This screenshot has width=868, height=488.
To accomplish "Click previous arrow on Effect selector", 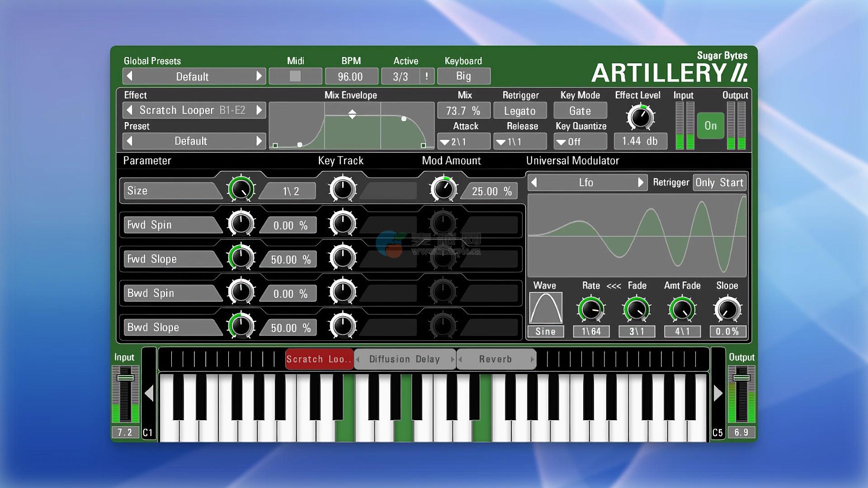I will click(x=130, y=110).
